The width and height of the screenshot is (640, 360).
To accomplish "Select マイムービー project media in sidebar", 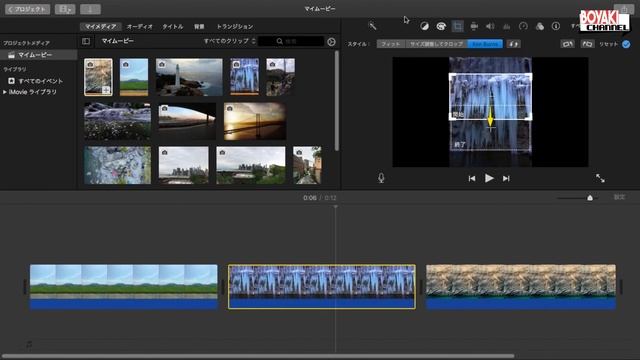I will [x=39, y=55].
